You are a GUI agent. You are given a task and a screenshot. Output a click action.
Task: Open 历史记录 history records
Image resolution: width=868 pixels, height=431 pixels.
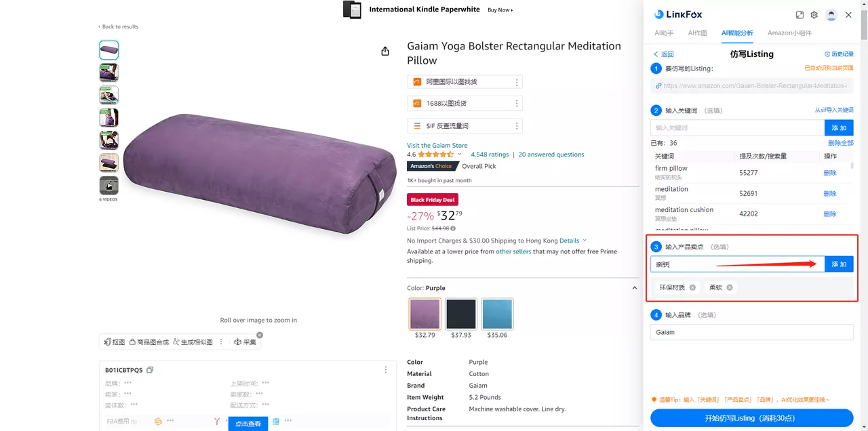pos(839,54)
